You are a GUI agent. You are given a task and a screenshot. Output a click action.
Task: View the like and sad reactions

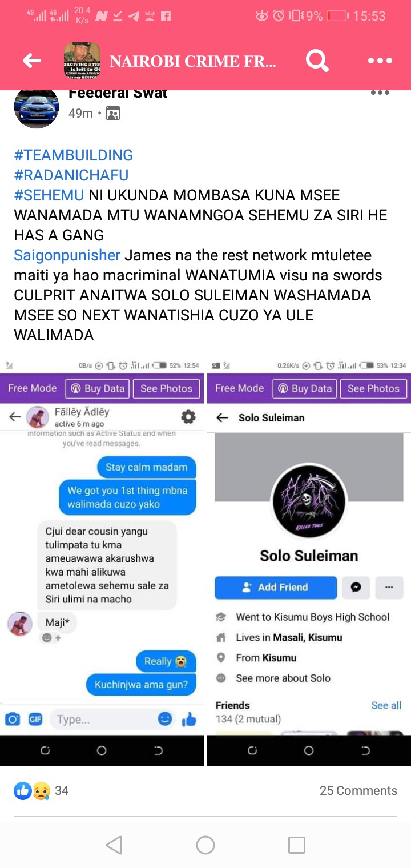point(32,791)
